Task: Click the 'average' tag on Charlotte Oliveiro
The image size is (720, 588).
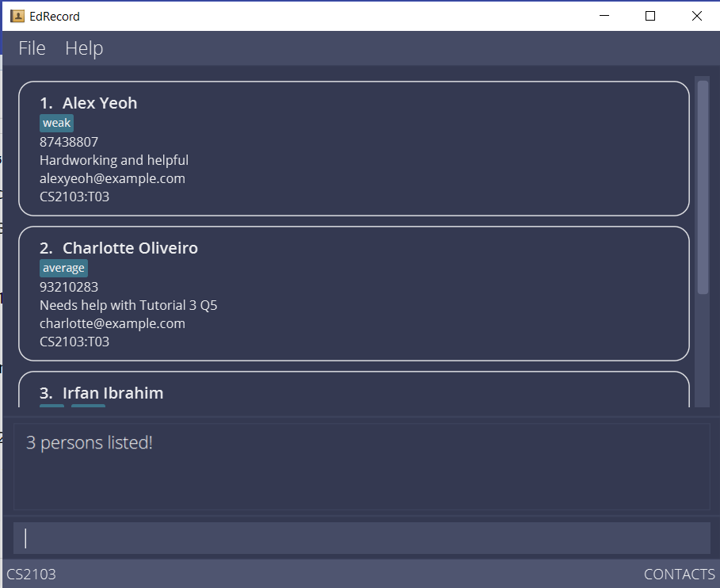Action: [x=63, y=269]
